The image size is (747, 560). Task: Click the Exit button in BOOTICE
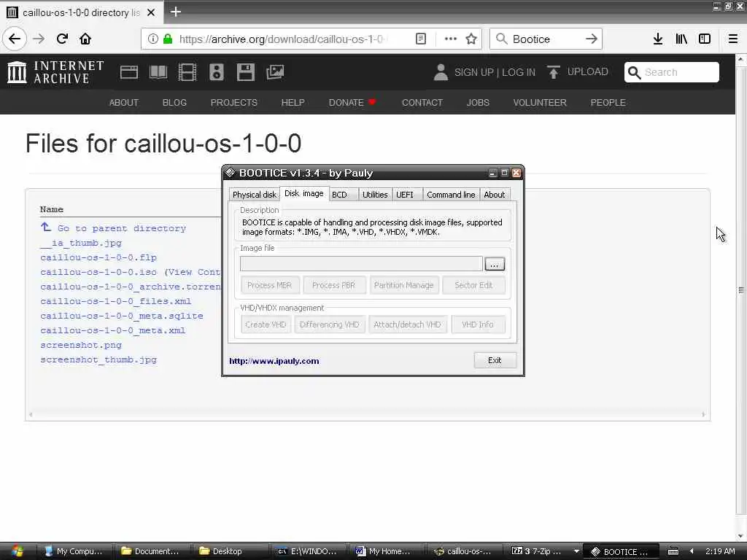(x=495, y=360)
